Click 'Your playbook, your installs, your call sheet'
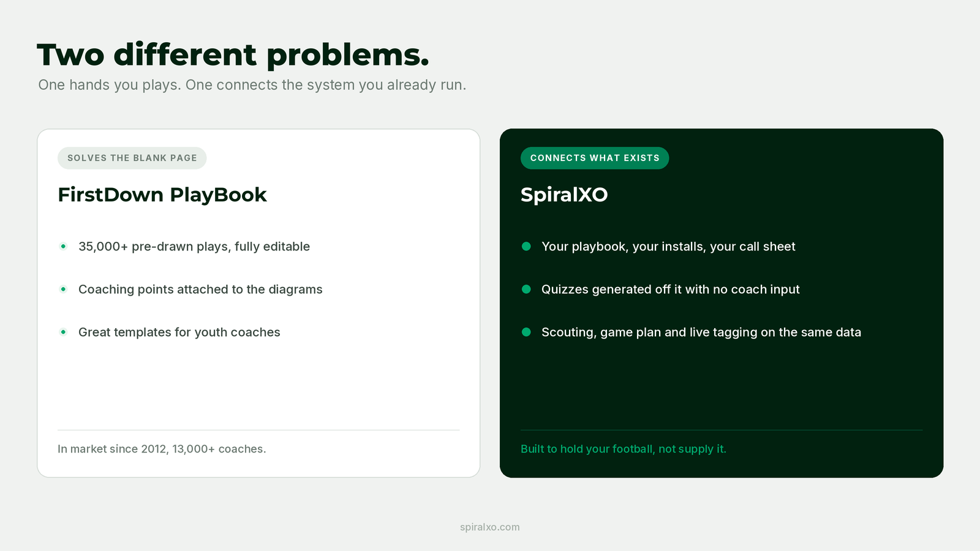980x551 pixels. point(668,247)
